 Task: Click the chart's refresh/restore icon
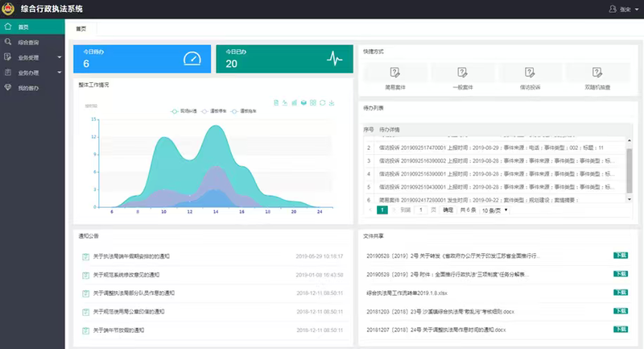coord(322,102)
